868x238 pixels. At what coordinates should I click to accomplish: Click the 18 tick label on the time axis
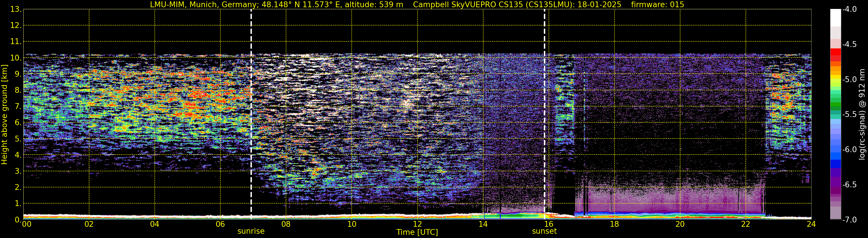click(x=615, y=224)
